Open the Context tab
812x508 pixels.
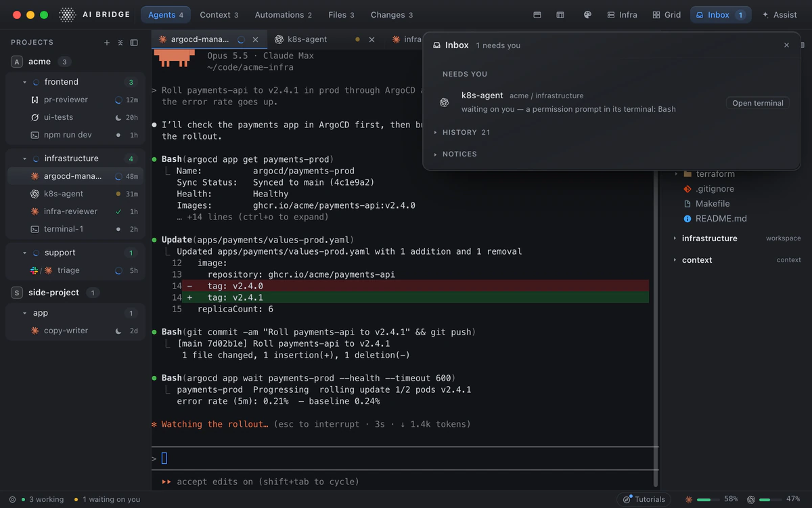[219, 15]
